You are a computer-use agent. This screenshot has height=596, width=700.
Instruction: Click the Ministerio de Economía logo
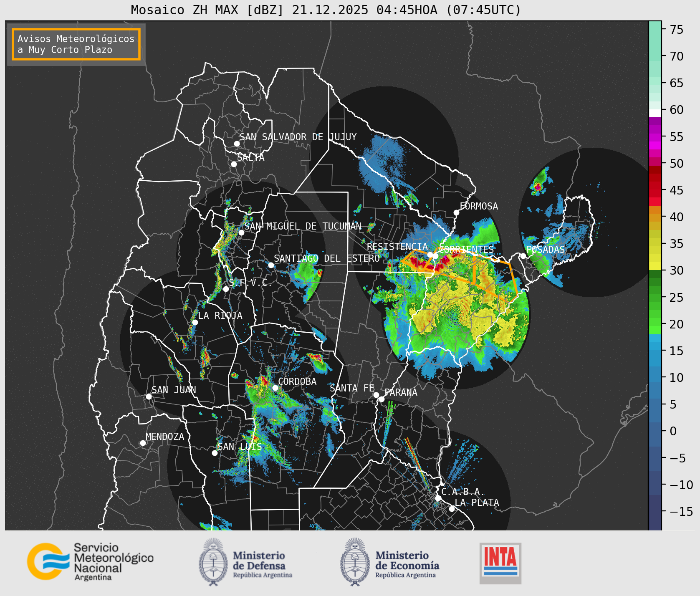pyautogui.click(x=389, y=562)
